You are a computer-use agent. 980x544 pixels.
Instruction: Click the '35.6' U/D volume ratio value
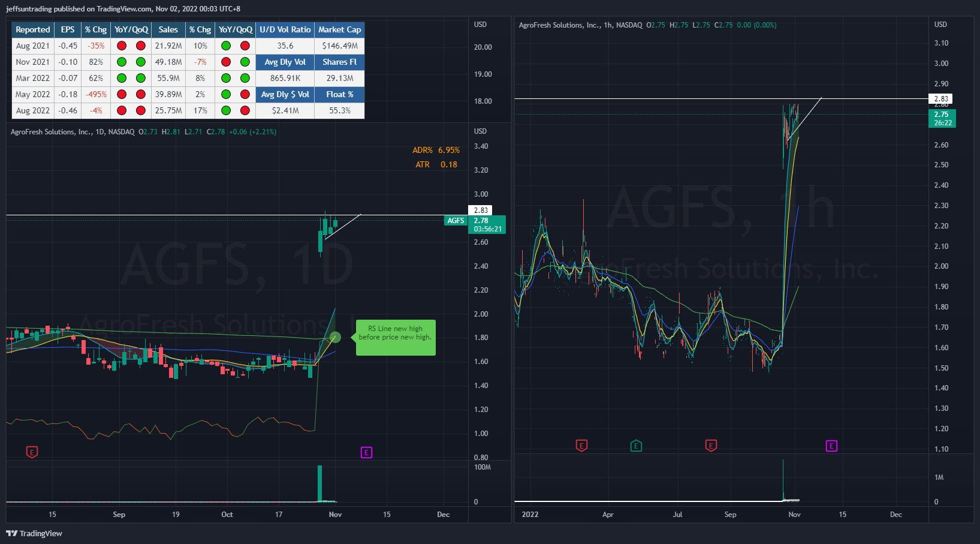(x=285, y=46)
